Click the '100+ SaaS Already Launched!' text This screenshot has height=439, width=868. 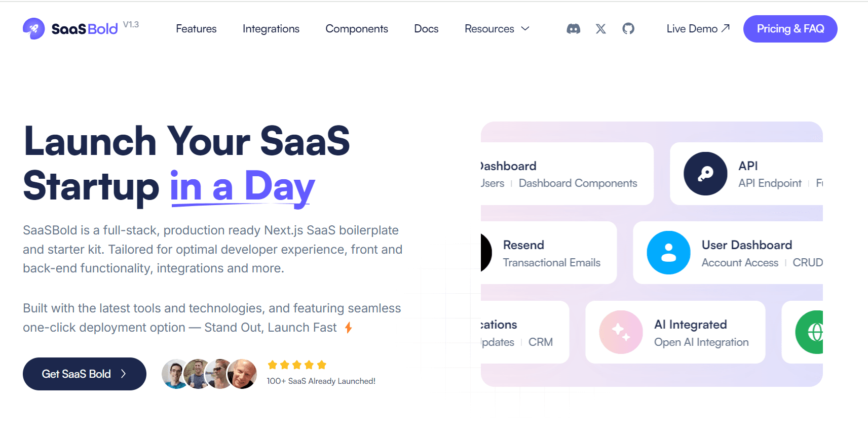(321, 381)
